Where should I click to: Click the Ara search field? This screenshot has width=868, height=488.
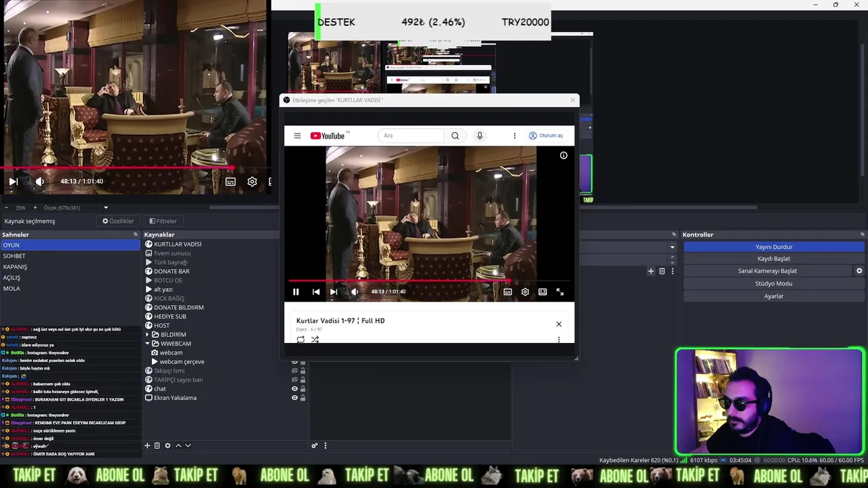pyautogui.click(x=411, y=136)
